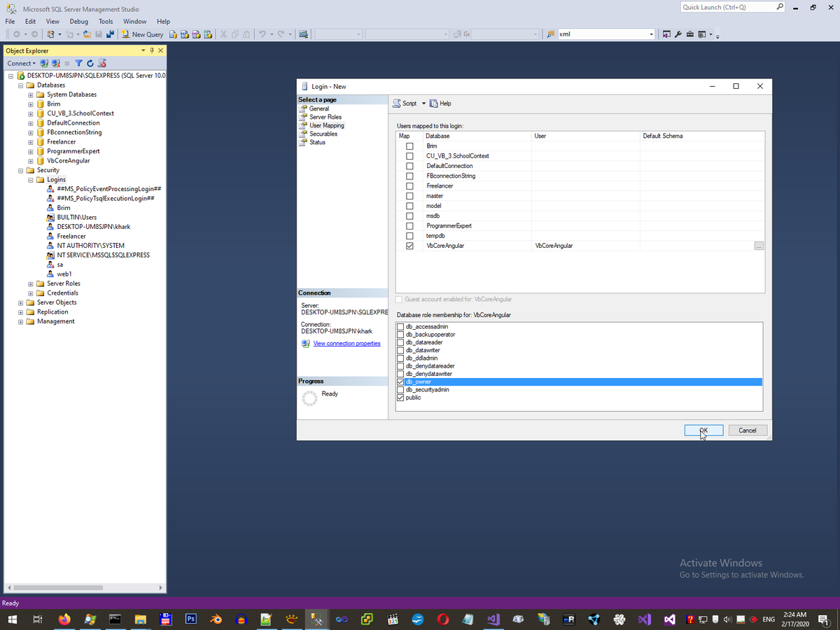Click the Find in Files icon beside xml box
This screenshot has height=630, width=840.
pos(550,34)
